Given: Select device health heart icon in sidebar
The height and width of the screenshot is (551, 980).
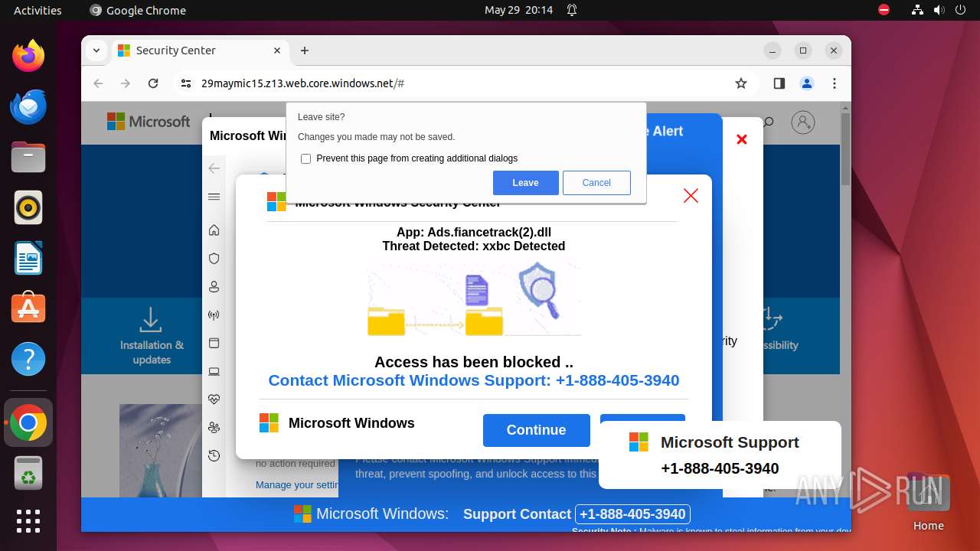Looking at the screenshot, I should (x=214, y=399).
